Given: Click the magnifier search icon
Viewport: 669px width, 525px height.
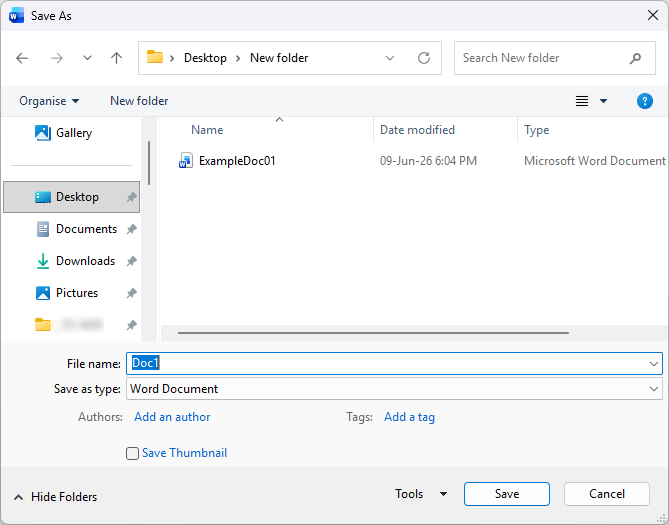Looking at the screenshot, I should pyautogui.click(x=635, y=58).
